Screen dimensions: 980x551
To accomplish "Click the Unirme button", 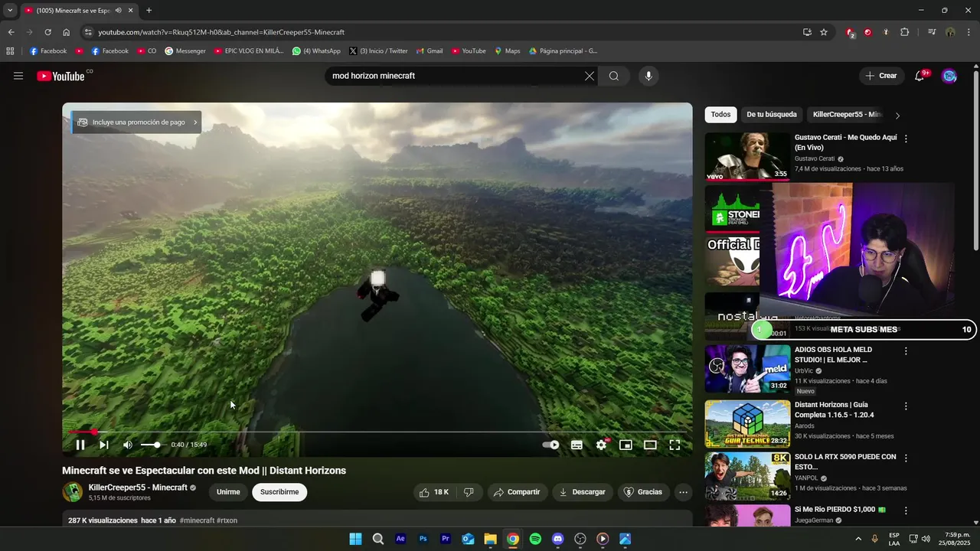I will 228,492.
